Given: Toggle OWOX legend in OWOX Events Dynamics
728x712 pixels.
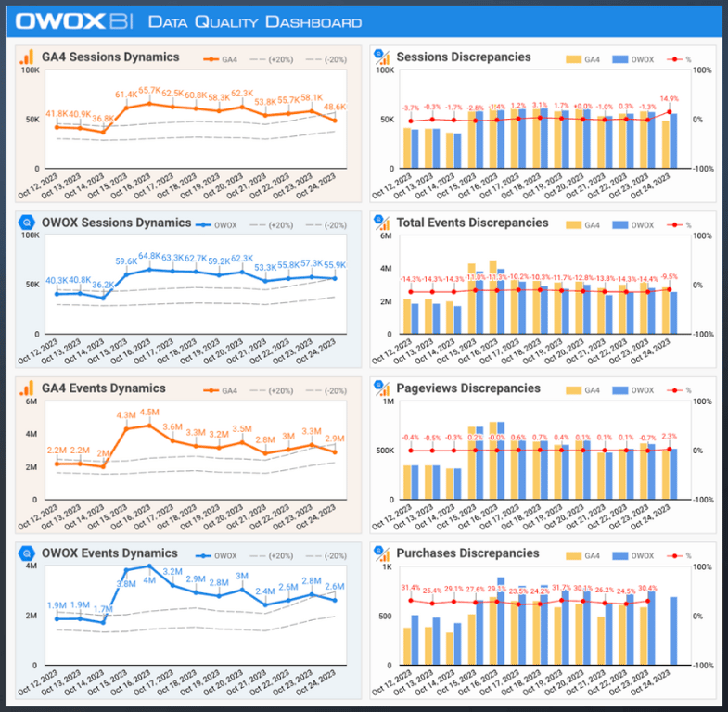Looking at the screenshot, I should pyautogui.click(x=216, y=556).
